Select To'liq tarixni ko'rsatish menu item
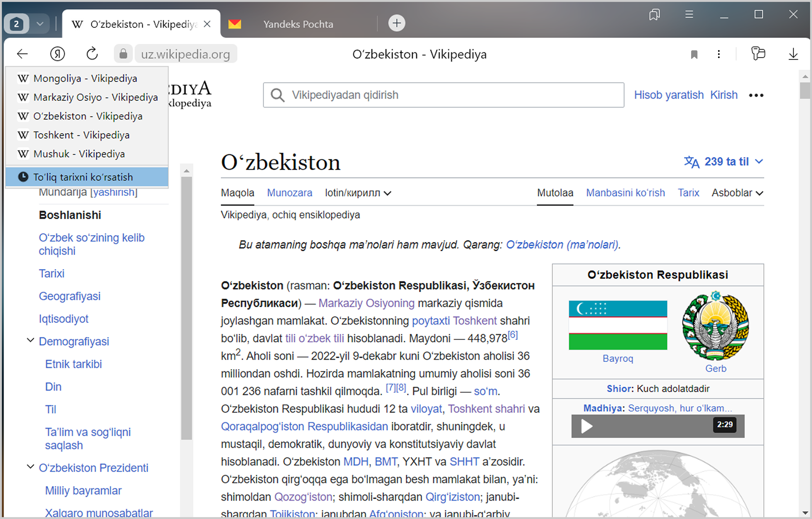This screenshot has width=812, height=519. coord(83,177)
